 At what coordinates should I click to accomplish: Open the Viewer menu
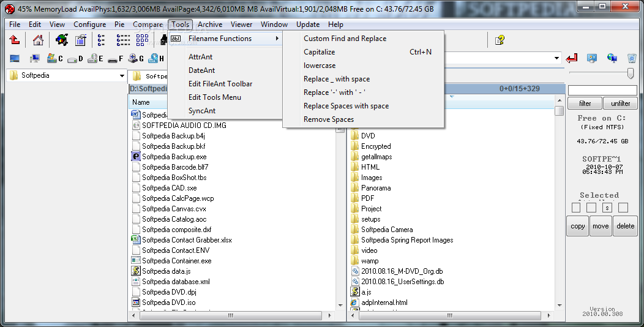pos(241,24)
